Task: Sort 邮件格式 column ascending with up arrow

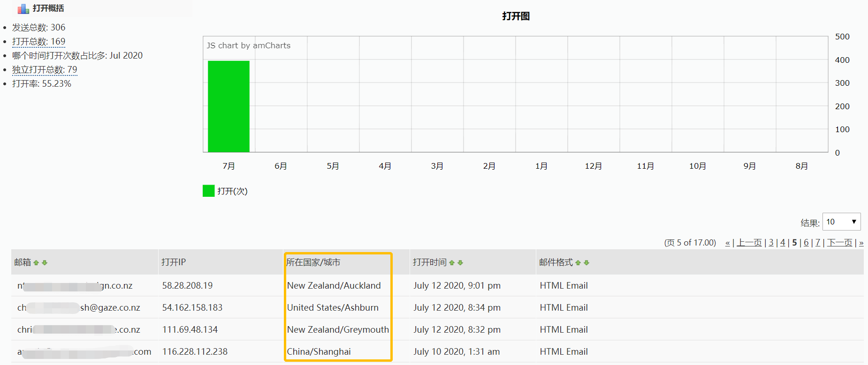Action: point(578,263)
